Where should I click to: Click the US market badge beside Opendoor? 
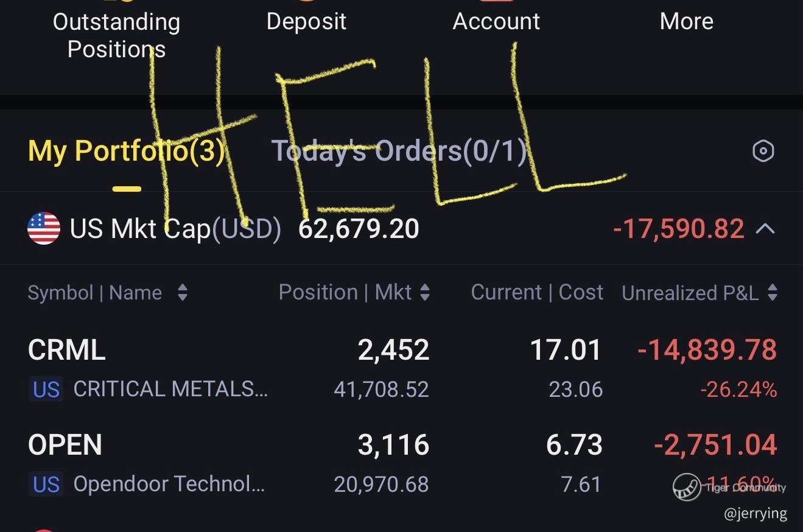click(x=46, y=485)
